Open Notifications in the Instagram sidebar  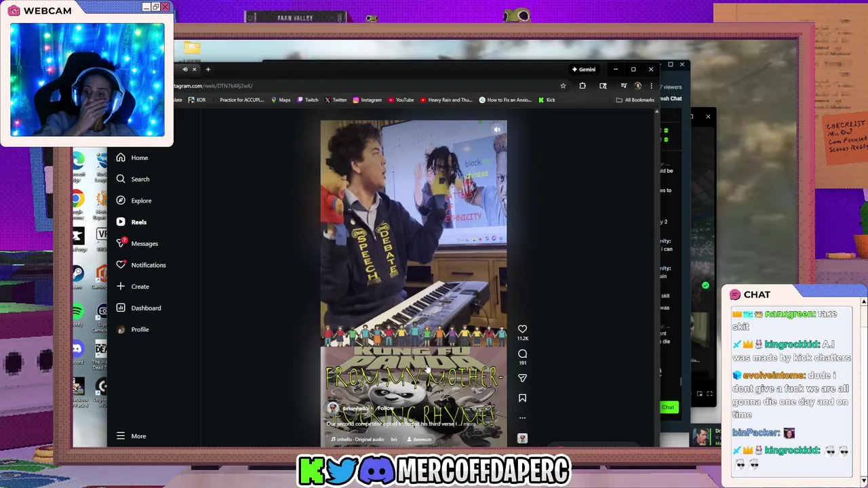(x=141, y=265)
